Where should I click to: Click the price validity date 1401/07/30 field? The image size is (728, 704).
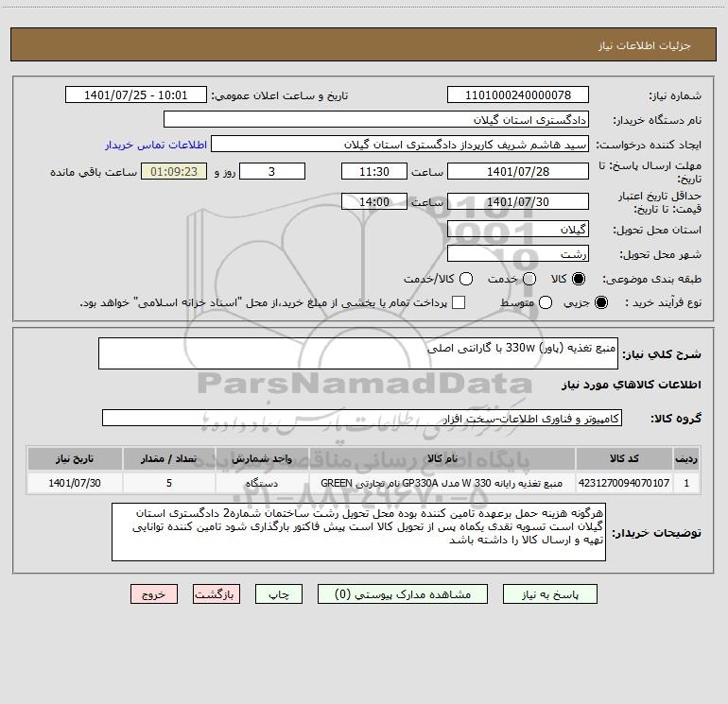518,201
